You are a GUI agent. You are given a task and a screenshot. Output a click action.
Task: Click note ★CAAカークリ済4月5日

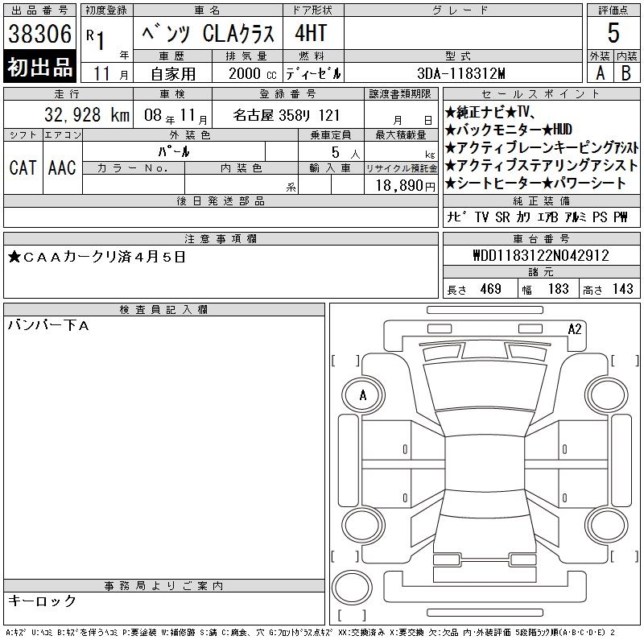click(97, 257)
